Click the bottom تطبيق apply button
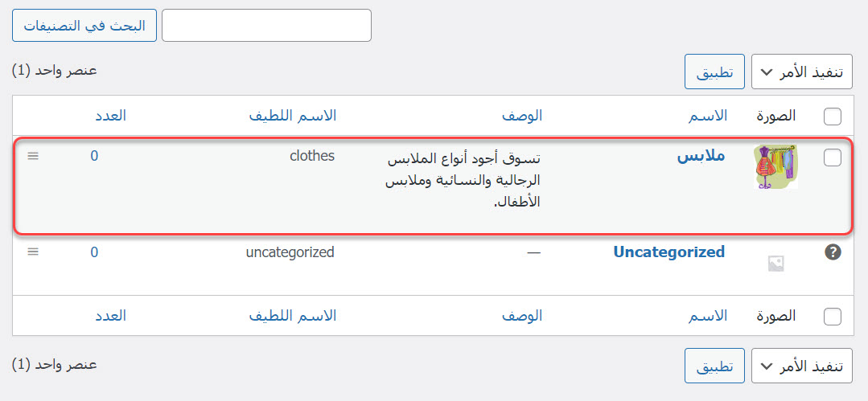Image resolution: width=868 pixels, height=401 pixels. tap(714, 366)
